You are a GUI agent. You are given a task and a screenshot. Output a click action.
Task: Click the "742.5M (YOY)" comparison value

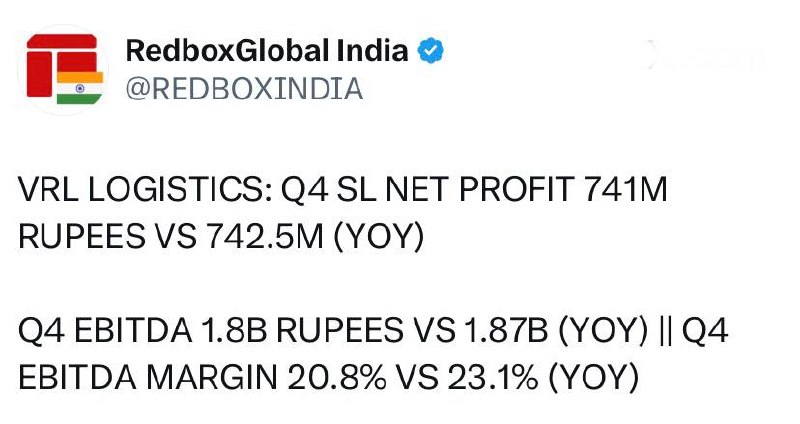pos(316,237)
